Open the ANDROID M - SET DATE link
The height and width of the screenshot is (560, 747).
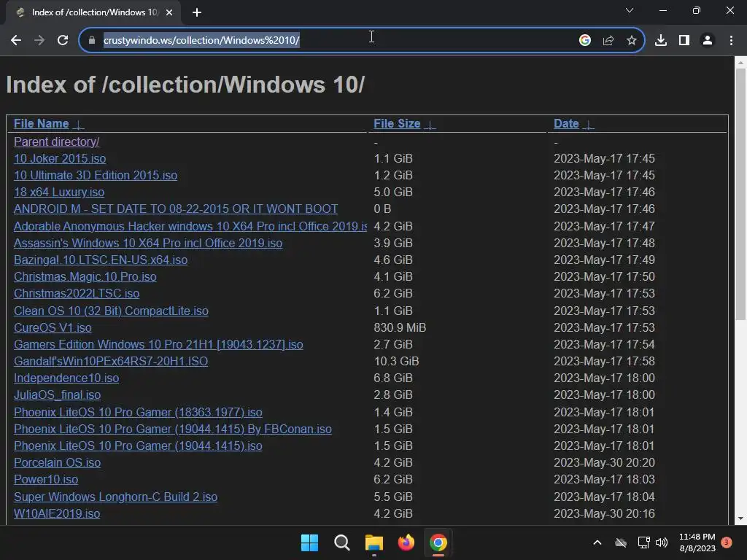[176, 209]
